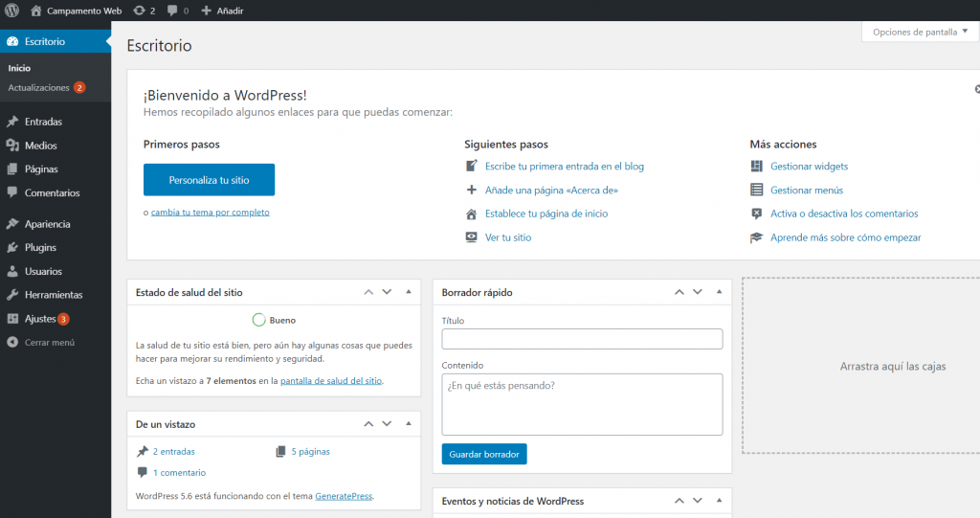Click the house icon beside Establece tu página

pos(471,214)
